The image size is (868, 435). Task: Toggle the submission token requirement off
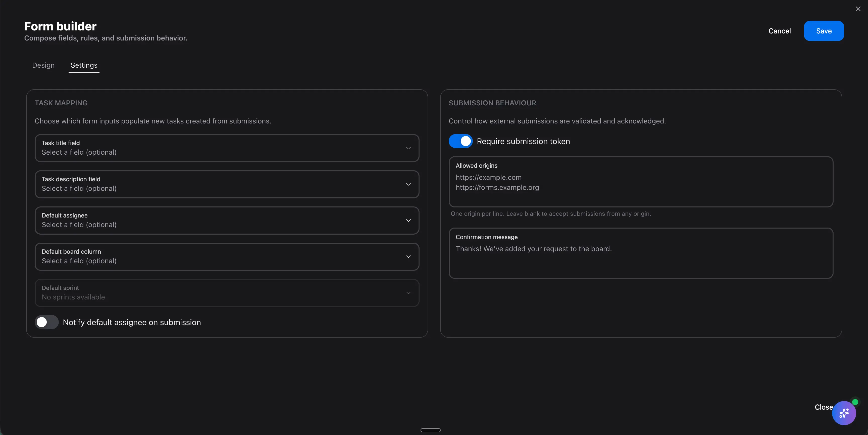460,141
